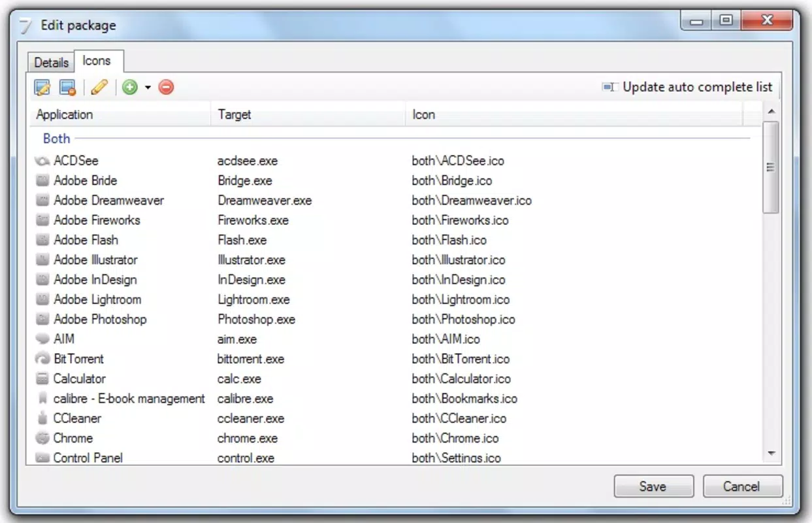The image size is (812, 523).
Task: Click the AIM row icon
Action: (x=42, y=339)
